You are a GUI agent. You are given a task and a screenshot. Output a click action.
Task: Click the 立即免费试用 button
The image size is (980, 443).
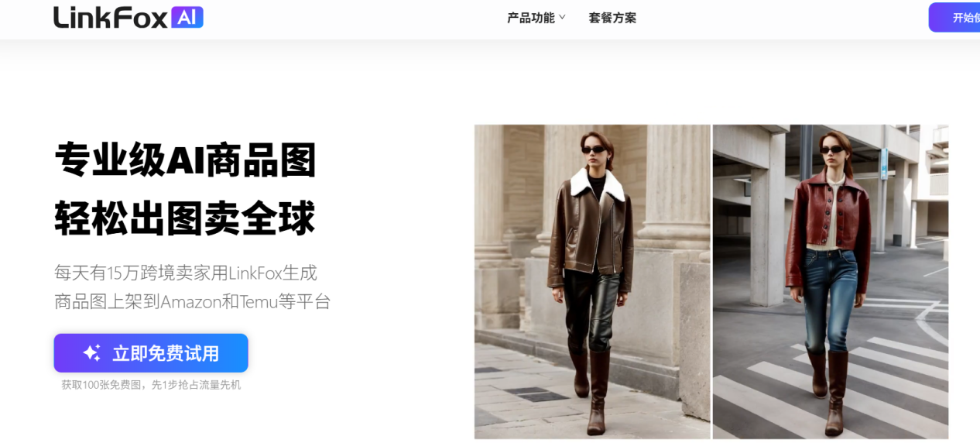(151, 353)
